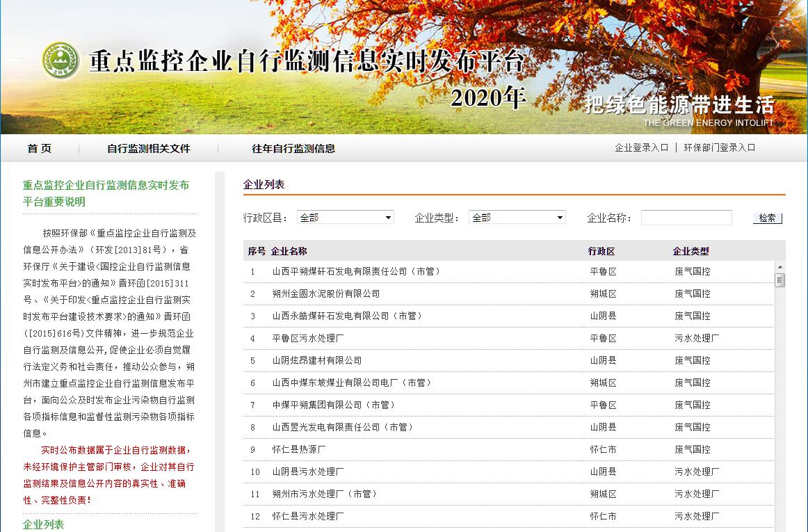Open 朔州市污水处理厂（市管） entry

pos(325,494)
